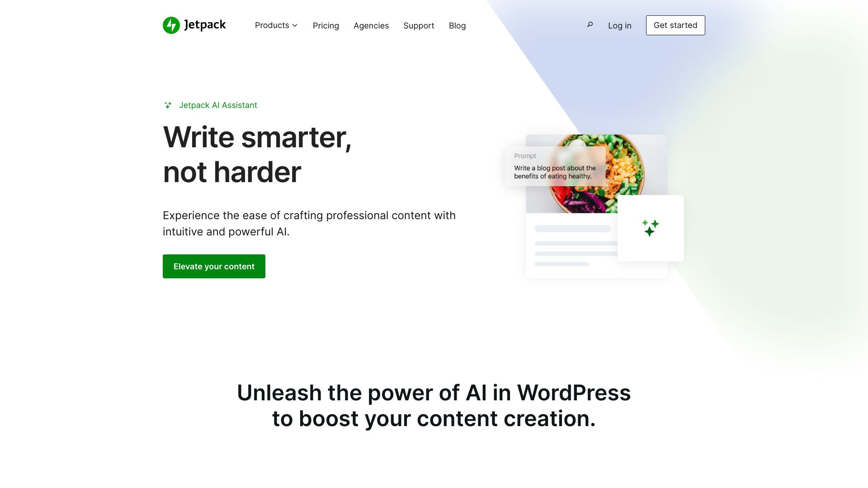Click the Get started button
The height and width of the screenshot is (488, 868).
click(x=675, y=25)
